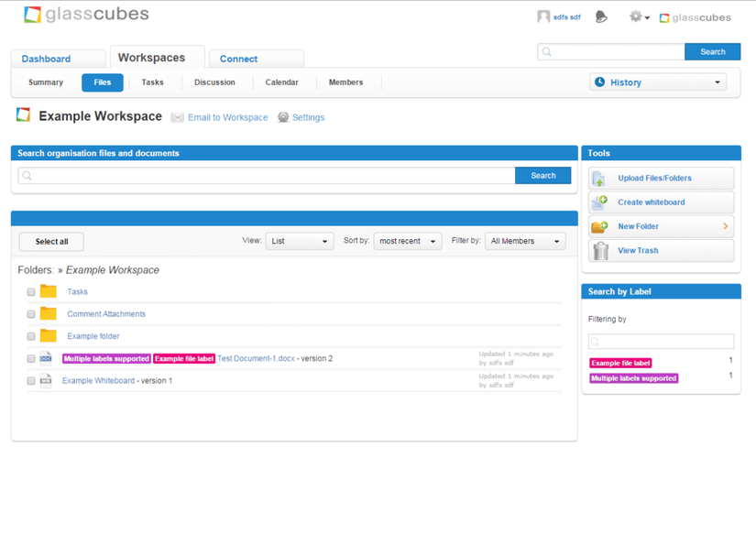Open the View List dropdown
Screen dimensions: 756x556
click(x=300, y=241)
